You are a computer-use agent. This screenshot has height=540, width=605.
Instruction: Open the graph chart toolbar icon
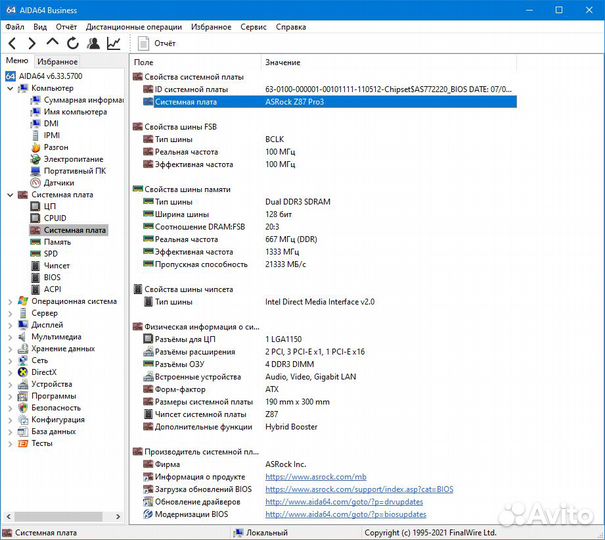tap(113, 43)
